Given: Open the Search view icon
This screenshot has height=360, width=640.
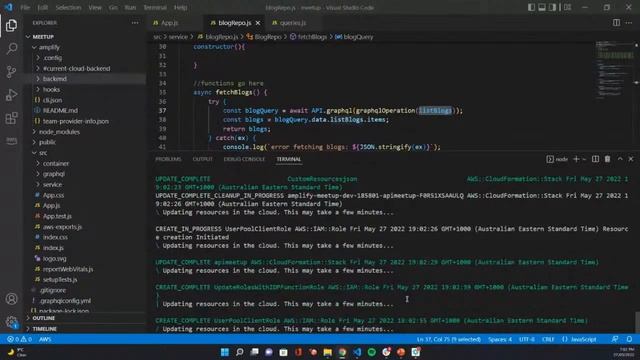Looking at the screenshot, I should (x=11, y=49).
